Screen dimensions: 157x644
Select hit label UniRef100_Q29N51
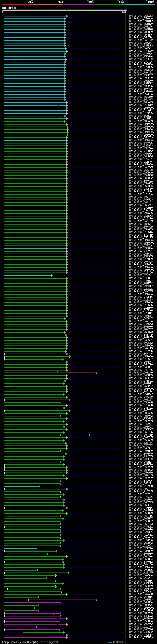tap(141, 119)
